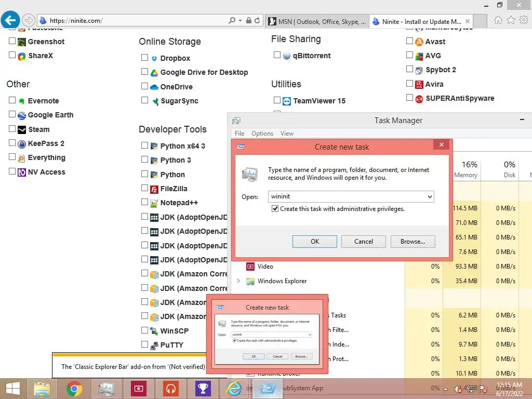532x399 pixels.
Task: Launch Google Chrome from the taskbar
Action: click(x=74, y=389)
